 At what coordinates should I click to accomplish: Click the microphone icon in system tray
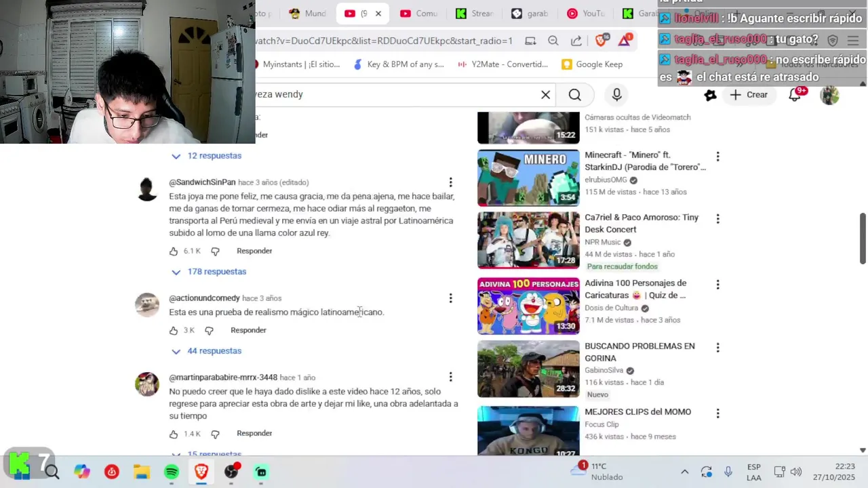point(728,472)
